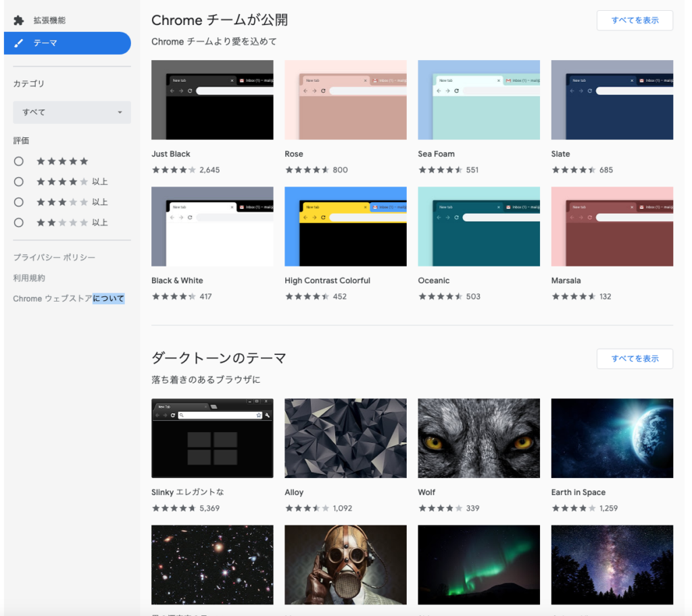Click すべてを表示 for dark tone themes
The height and width of the screenshot is (616, 692).
(x=635, y=358)
